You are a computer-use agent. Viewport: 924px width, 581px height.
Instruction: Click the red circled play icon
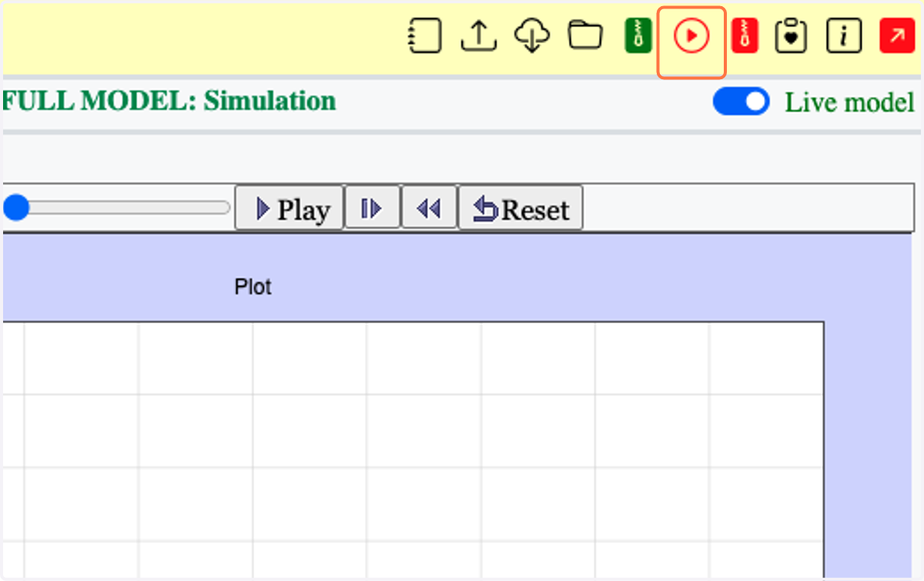point(691,36)
